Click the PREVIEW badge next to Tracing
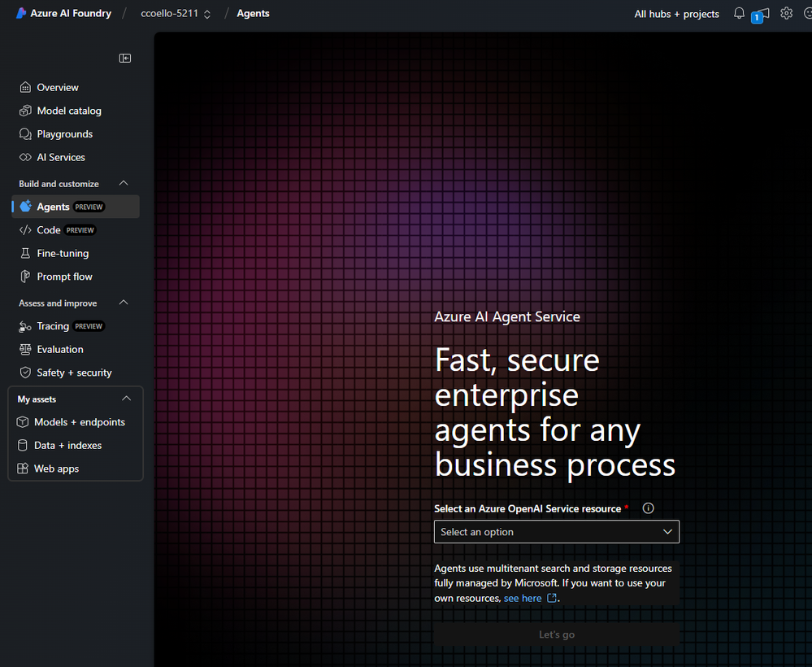This screenshot has width=812, height=667. [89, 326]
